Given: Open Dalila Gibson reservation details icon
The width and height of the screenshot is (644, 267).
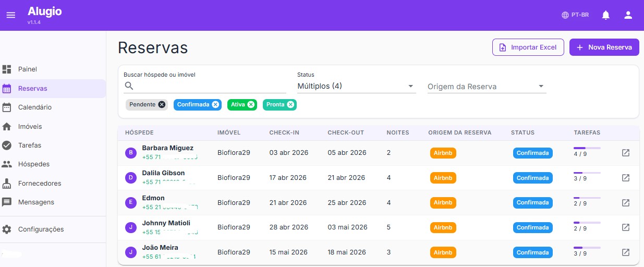Looking at the screenshot, I should 626,178.
